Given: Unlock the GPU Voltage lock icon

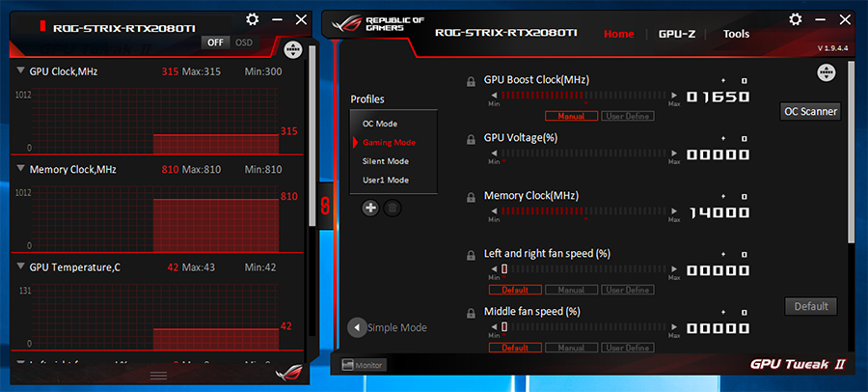Looking at the screenshot, I should coord(471,139).
